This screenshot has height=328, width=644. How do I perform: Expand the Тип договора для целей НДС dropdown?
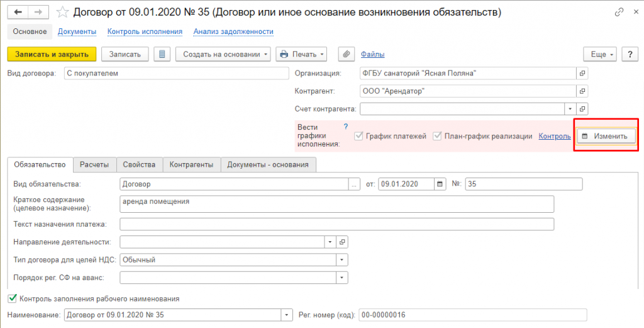tap(342, 259)
